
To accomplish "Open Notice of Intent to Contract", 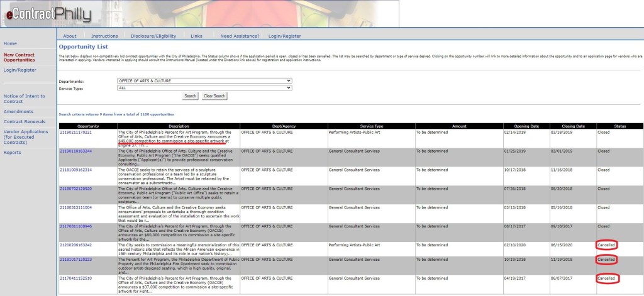I will click(x=22, y=98).
